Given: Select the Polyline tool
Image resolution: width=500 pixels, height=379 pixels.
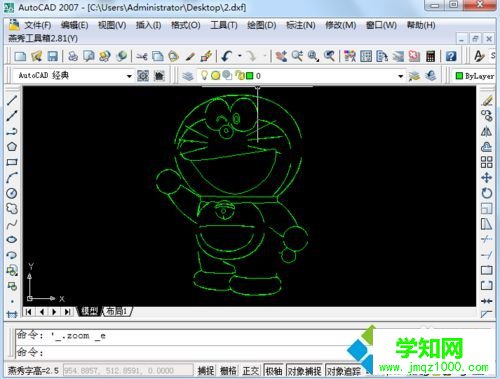Looking at the screenshot, I should pos(12,131).
